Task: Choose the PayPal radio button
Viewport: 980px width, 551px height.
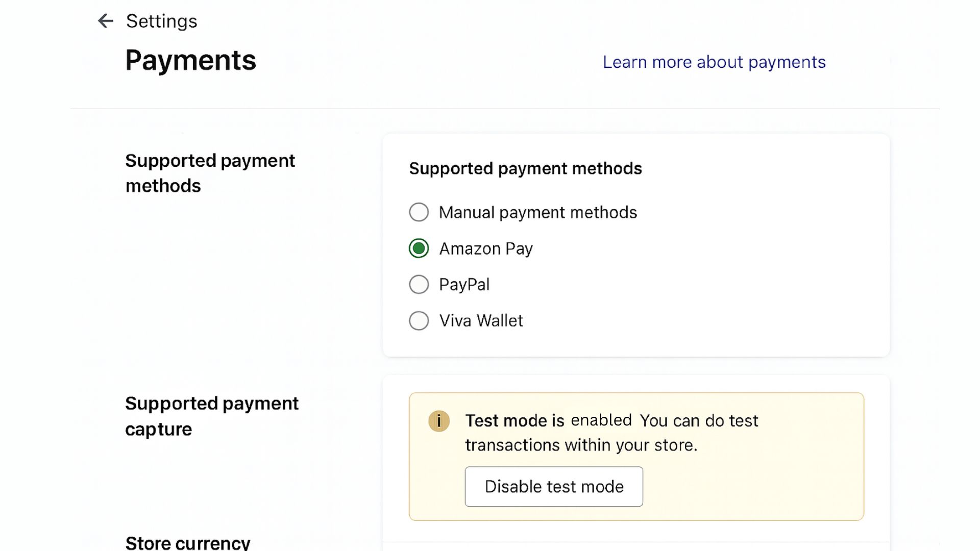Action: click(x=419, y=284)
